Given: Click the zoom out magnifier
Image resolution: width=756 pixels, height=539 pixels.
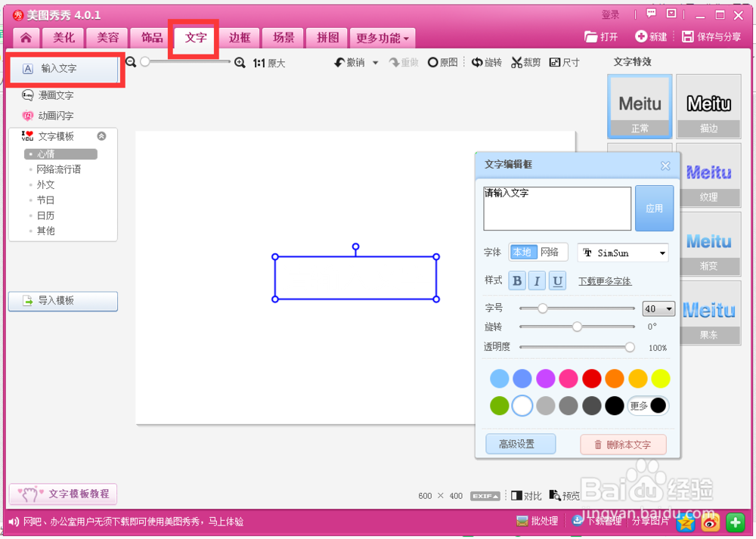Looking at the screenshot, I should (x=131, y=62).
